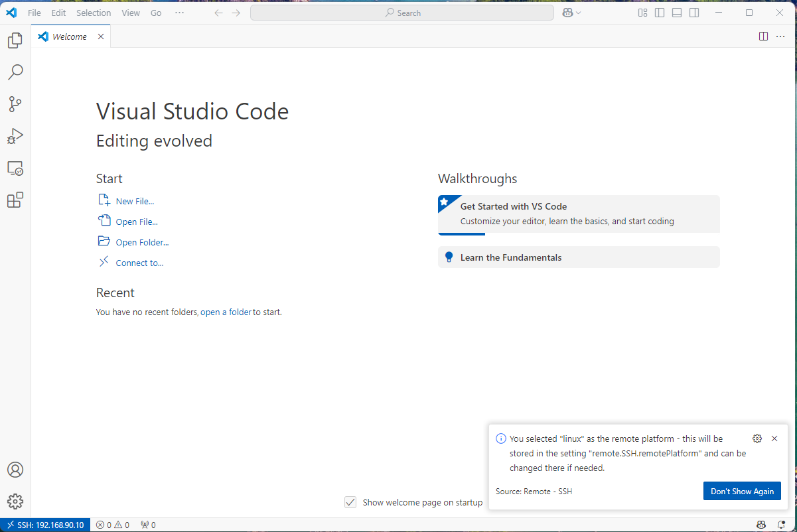This screenshot has height=532, width=797.
Task: Select the Welcome tab
Action: coord(70,36)
